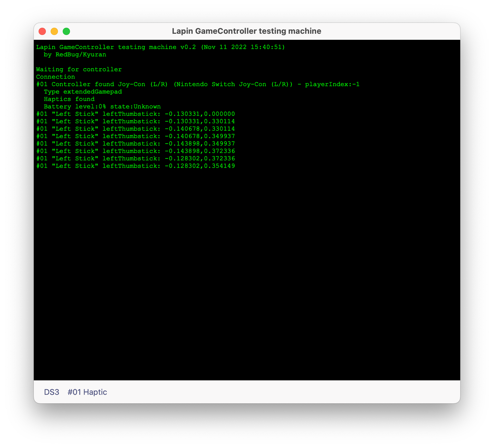This screenshot has height=448, width=494.
Task: Click the log line with -0.130331,0.000000
Action: 135,114
